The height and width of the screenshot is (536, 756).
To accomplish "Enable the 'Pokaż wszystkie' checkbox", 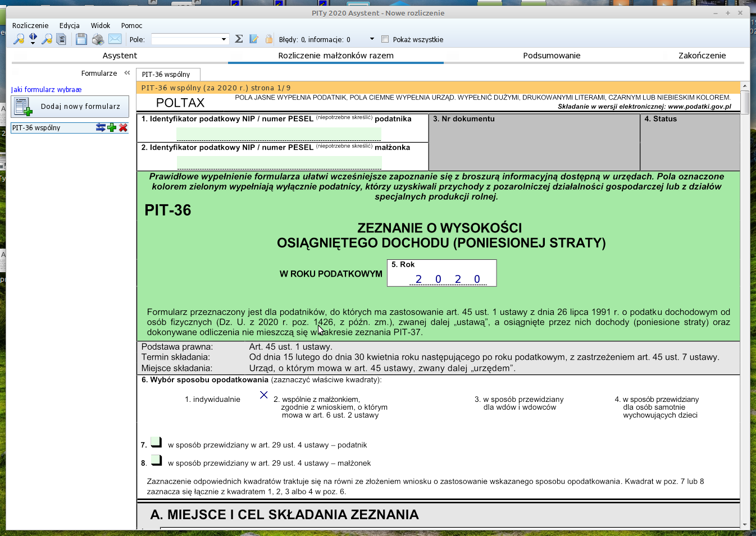I will tap(385, 39).
